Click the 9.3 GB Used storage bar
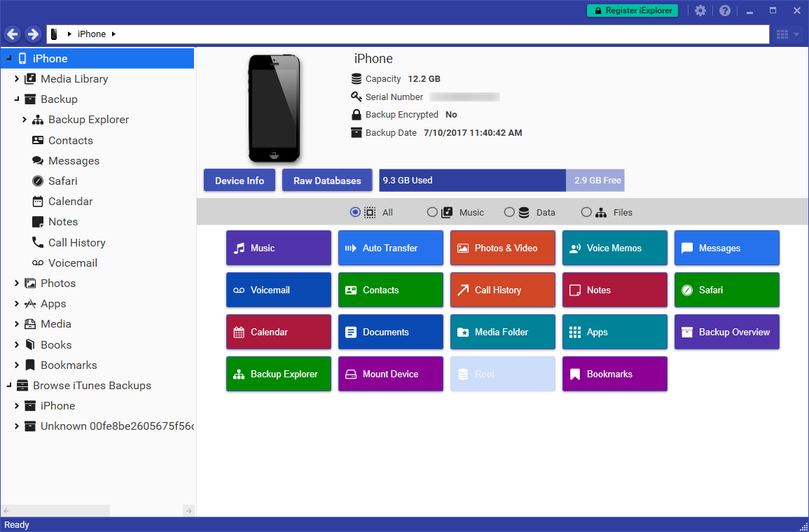Image resolution: width=809 pixels, height=532 pixels. point(473,181)
